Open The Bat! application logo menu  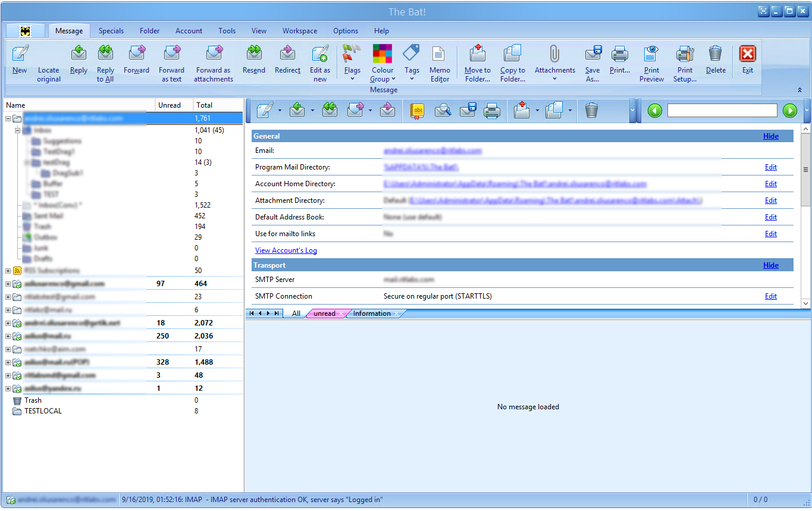25,31
